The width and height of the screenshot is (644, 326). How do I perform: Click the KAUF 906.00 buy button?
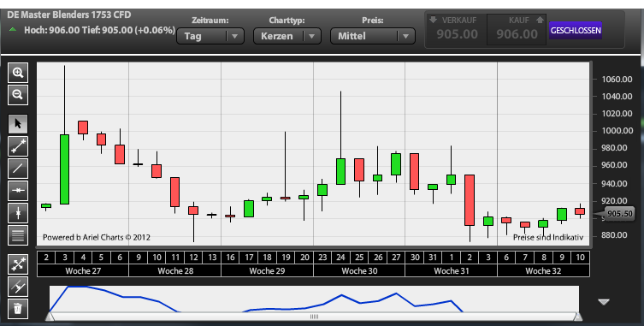pos(517,29)
